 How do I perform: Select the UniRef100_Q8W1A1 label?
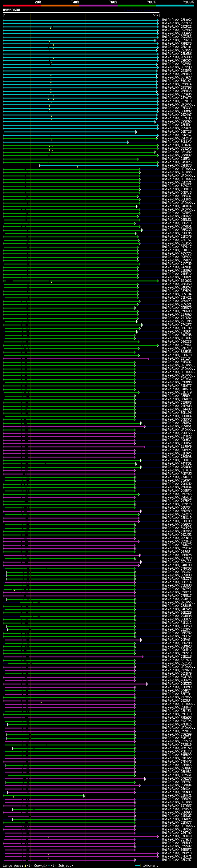pyautogui.click(x=177, y=47)
